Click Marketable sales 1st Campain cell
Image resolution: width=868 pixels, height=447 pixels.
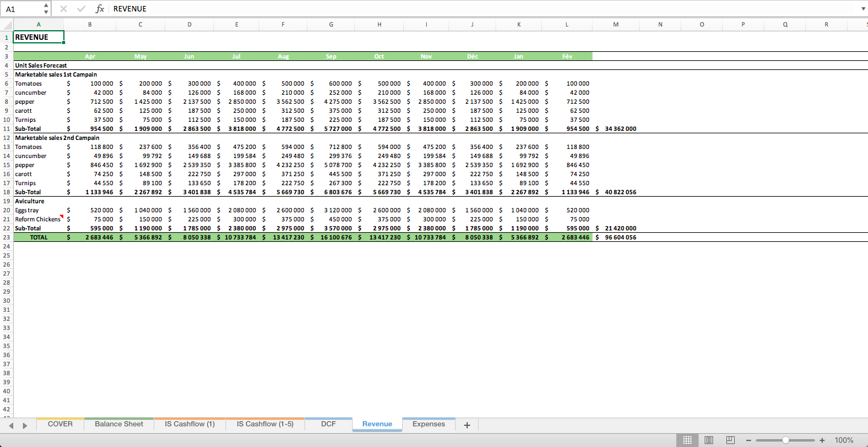coord(56,74)
